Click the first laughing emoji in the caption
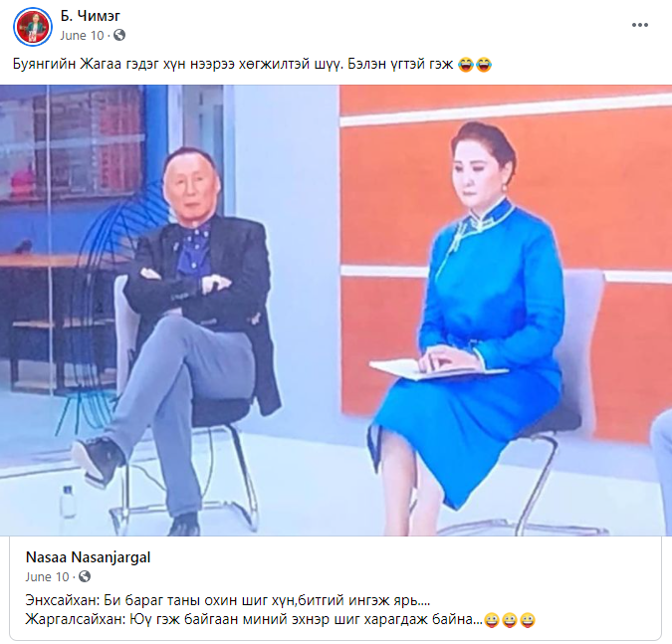 pos(466,65)
